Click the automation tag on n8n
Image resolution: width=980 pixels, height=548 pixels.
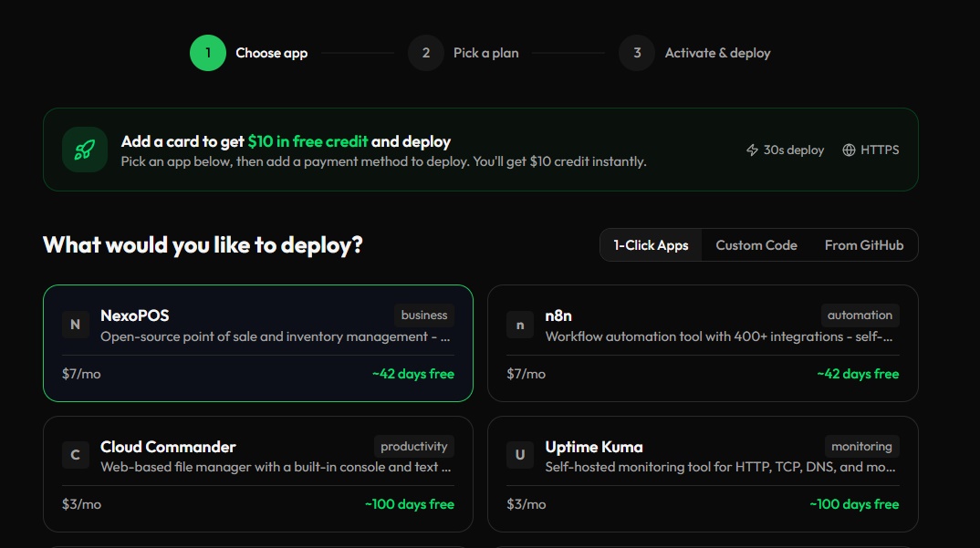860,315
